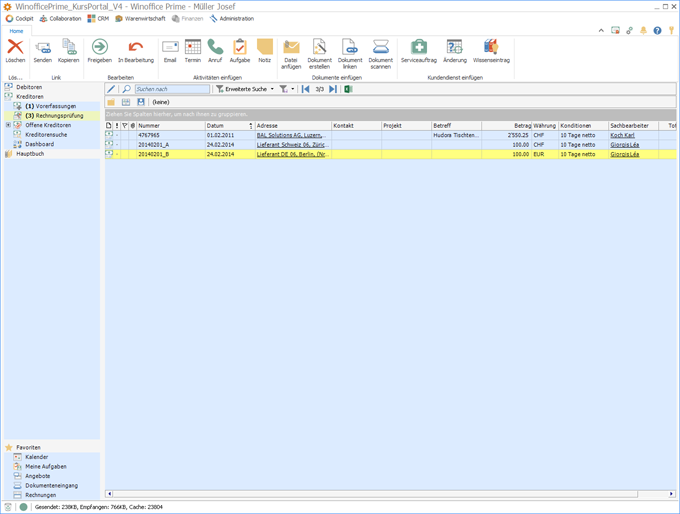Viewport: 680px width, 514px height.
Task: Click the folder icon beside (keine)
Action: 111,102
